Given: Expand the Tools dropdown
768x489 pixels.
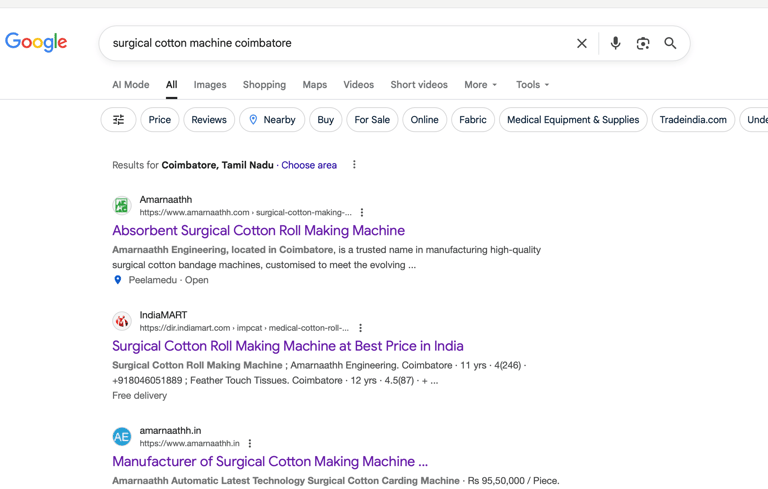Looking at the screenshot, I should click(x=532, y=84).
